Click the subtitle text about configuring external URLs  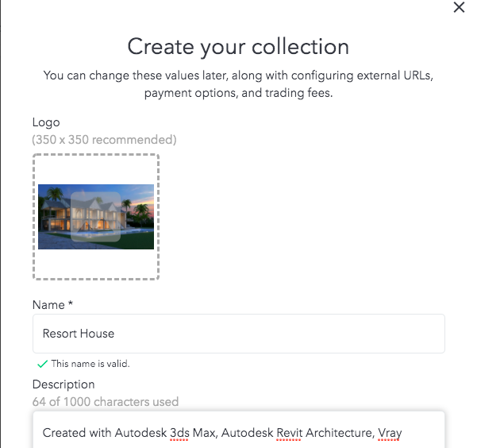pos(238,84)
